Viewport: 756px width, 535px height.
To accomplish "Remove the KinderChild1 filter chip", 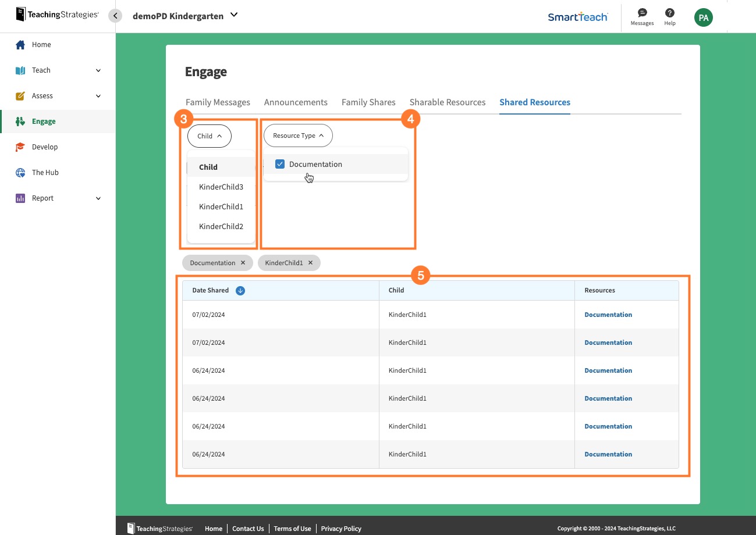I will coord(311,263).
